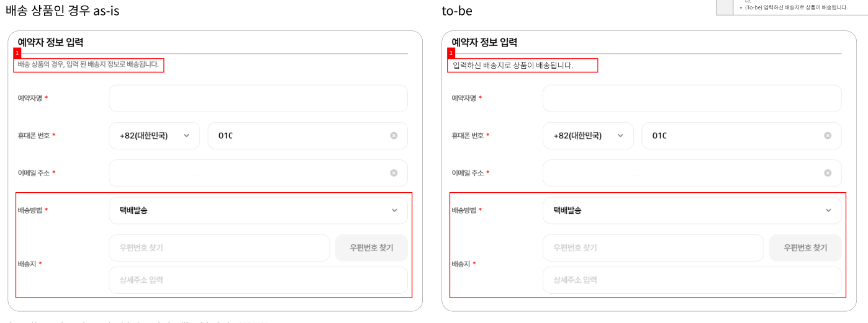Clear the phone number in the as-is form
Screen dimensions: 868x323
pyautogui.click(x=394, y=136)
